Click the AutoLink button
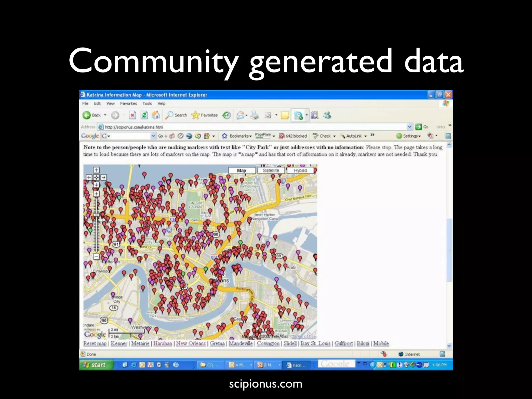 (x=351, y=136)
